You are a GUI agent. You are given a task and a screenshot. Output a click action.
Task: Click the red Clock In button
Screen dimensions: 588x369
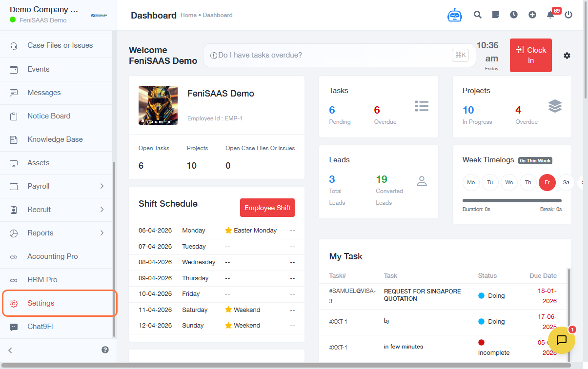pos(530,55)
